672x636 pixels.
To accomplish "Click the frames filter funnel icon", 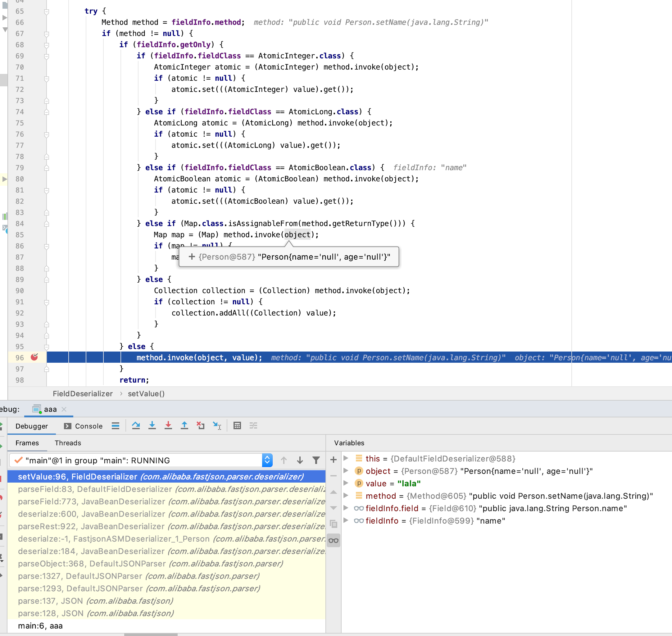I will pos(316,460).
